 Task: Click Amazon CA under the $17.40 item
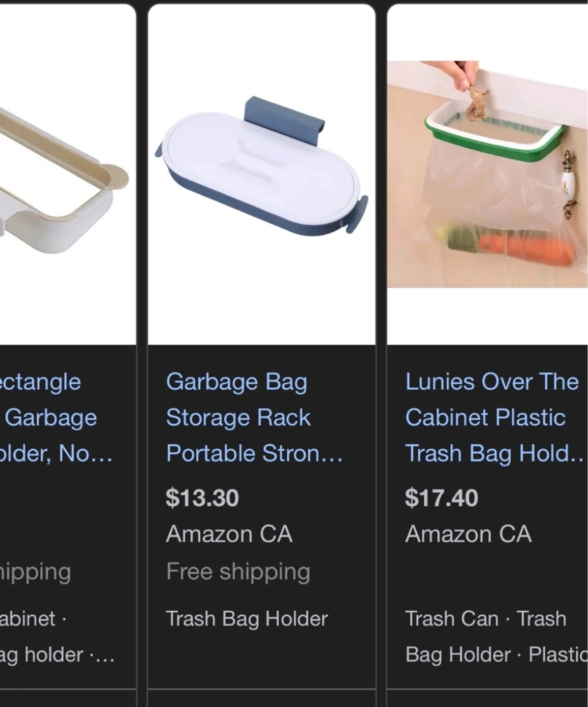468,534
